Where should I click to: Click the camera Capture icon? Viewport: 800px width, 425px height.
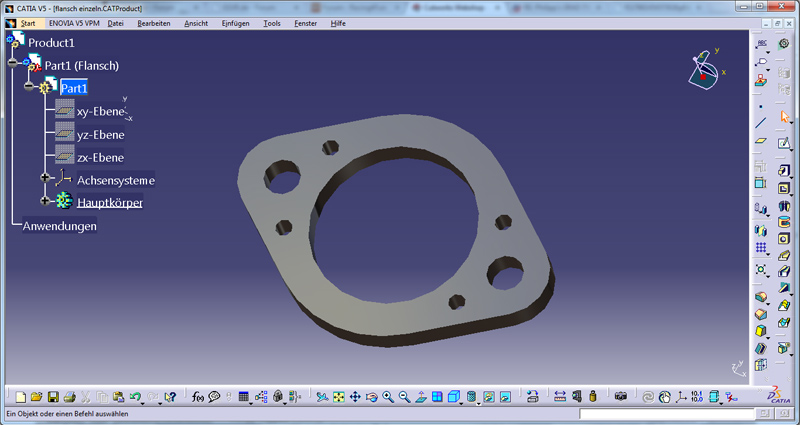coord(620,397)
